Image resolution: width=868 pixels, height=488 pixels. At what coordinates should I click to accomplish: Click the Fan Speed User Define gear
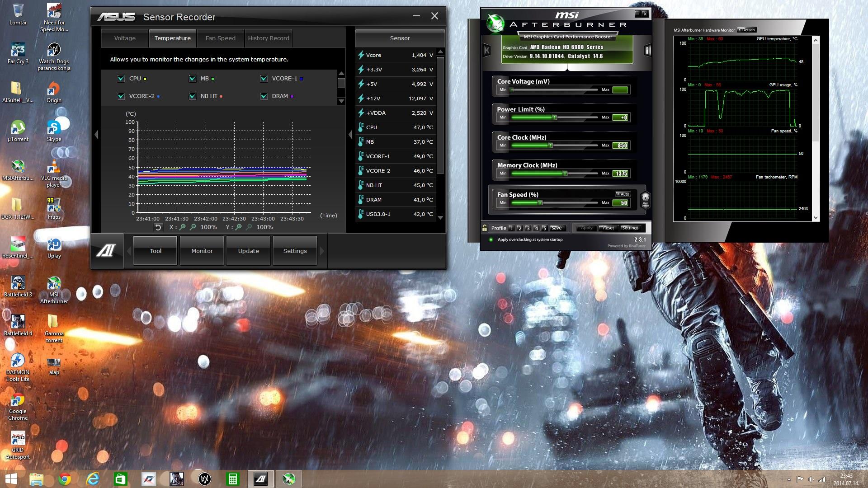tap(645, 199)
